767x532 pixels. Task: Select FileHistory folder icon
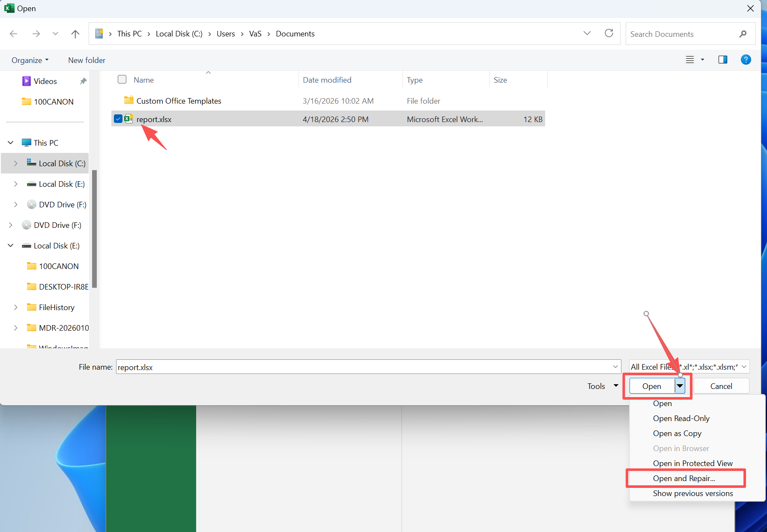pos(32,307)
